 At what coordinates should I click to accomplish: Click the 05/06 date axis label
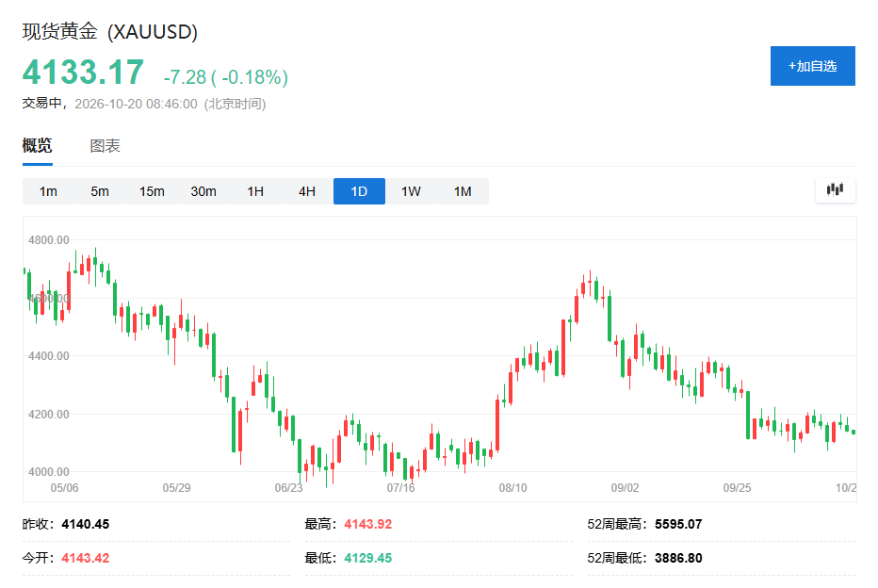pyautogui.click(x=64, y=488)
